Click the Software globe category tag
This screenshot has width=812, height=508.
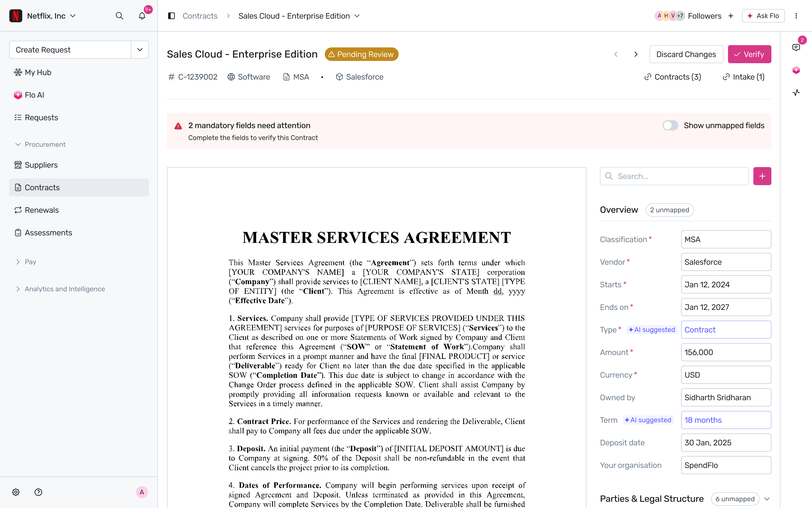(x=249, y=77)
